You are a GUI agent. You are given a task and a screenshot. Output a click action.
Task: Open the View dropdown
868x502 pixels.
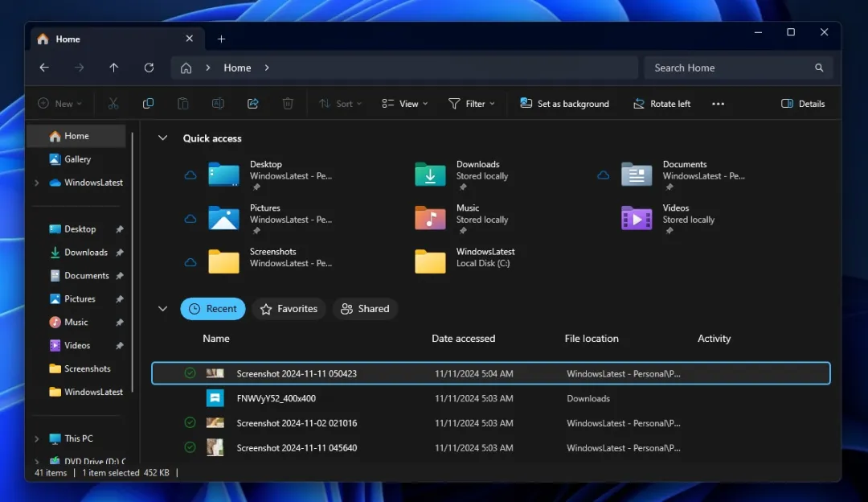click(x=403, y=103)
